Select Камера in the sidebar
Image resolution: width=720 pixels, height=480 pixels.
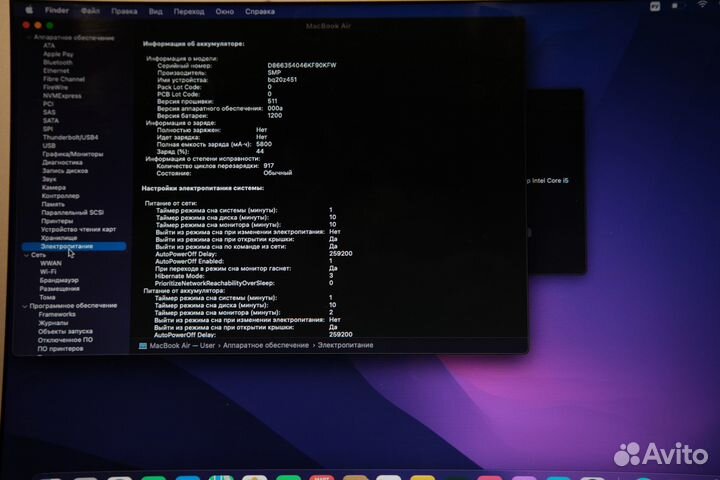(x=54, y=187)
